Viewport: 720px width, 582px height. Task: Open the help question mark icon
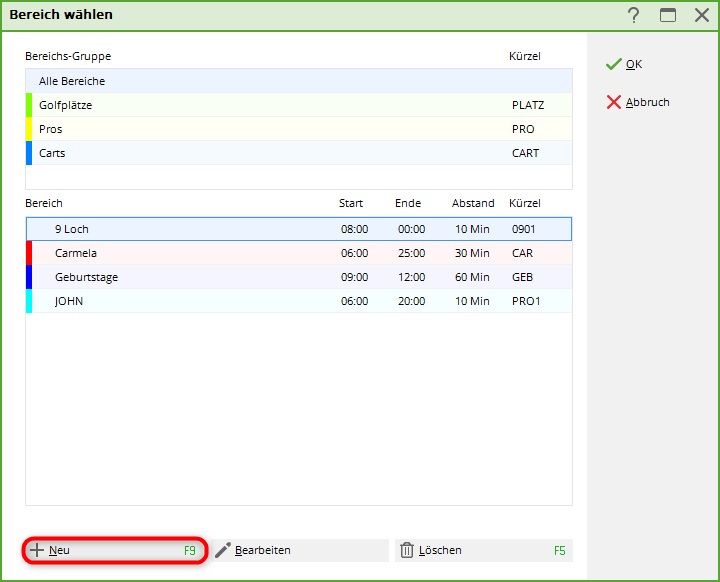[633, 15]
